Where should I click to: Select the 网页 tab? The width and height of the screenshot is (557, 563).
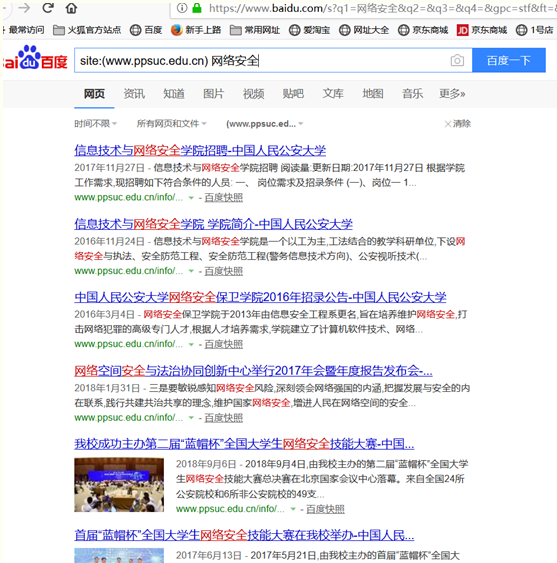coord(94,94)
